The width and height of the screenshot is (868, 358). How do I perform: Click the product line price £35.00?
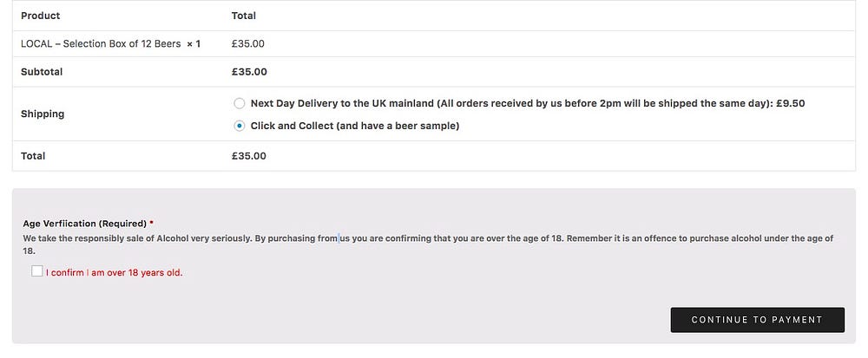[248, 43]
